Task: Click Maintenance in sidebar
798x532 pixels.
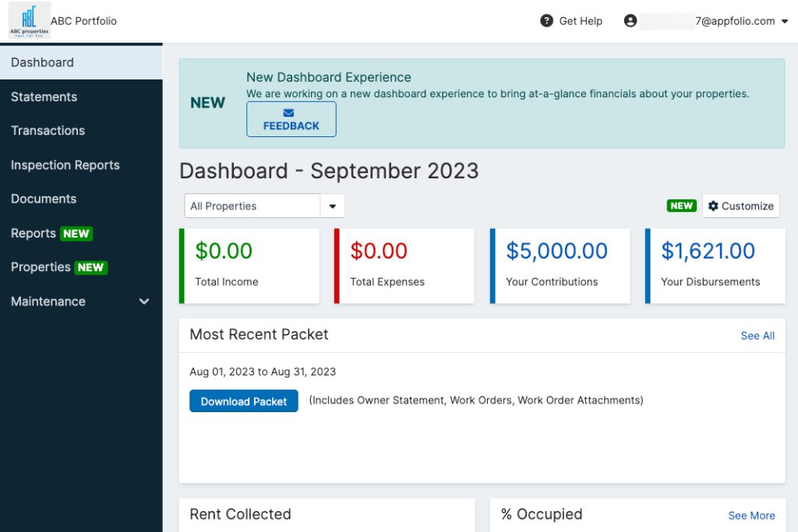Action: (81, 301)
